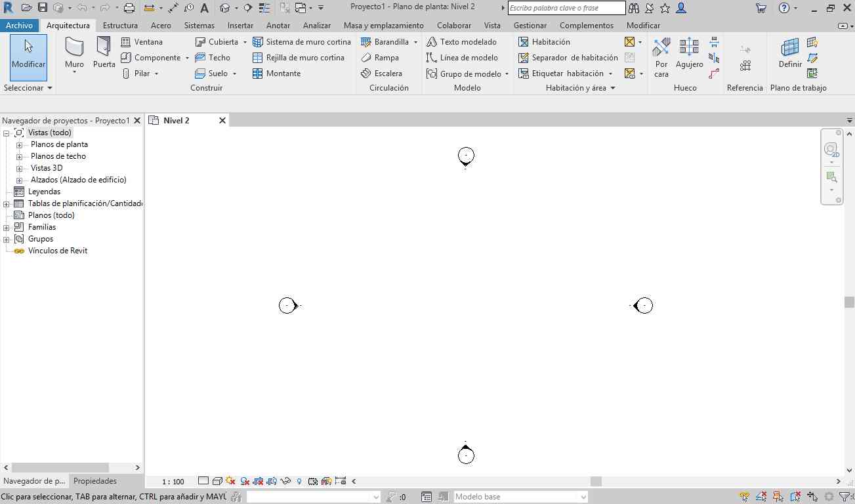The height and width of the screenshot is (504, 855).
Task: Choose the Puerta door tool
Action: click(x=104, y=53)
